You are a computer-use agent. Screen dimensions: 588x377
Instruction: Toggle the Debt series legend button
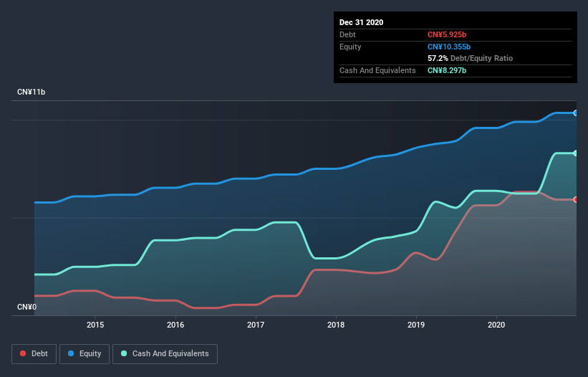click(34, 354)
